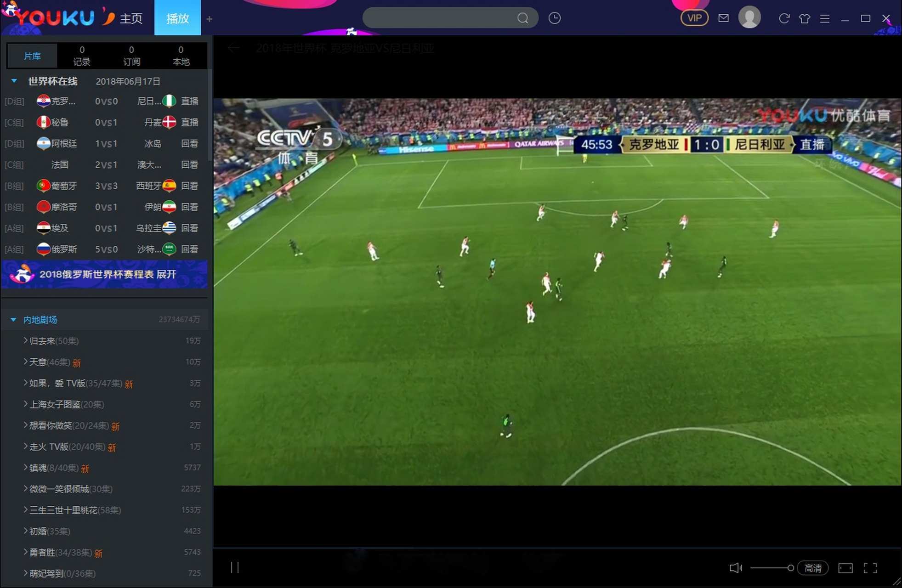Pause the video playback
The height and width of the screenshot is (588, 902).
click(235, 568)
